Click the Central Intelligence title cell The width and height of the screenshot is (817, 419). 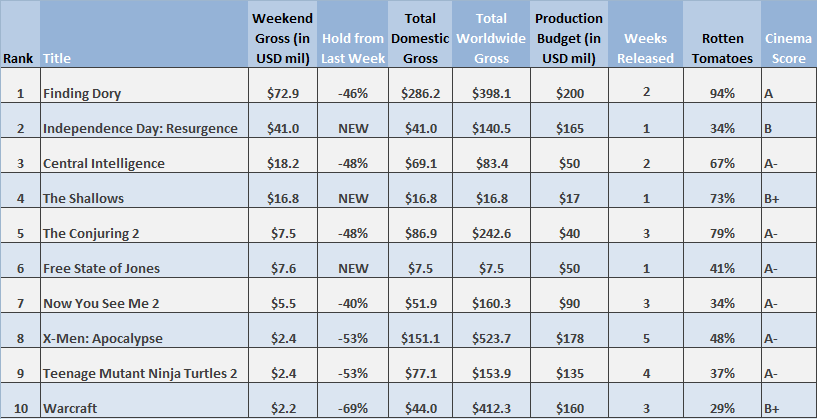click(104, 163)
